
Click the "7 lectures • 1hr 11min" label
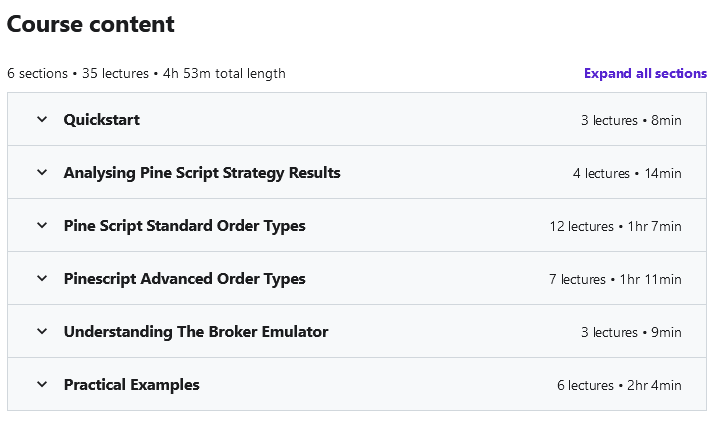click(x=615, y=279)
